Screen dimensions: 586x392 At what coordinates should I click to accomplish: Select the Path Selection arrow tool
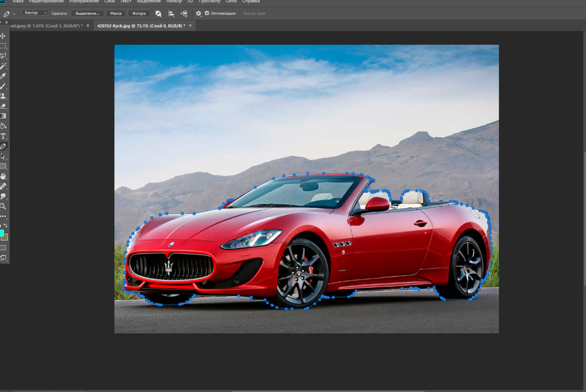pos(3,156)
